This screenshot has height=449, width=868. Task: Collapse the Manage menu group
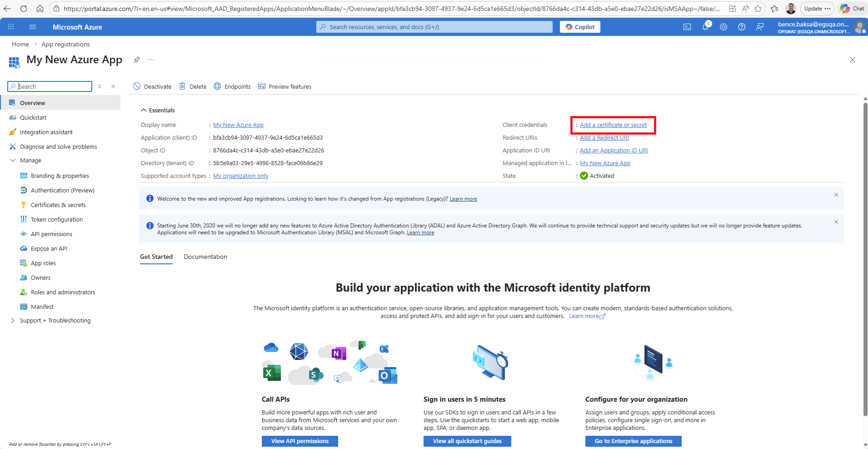click(x=13, y=161)
